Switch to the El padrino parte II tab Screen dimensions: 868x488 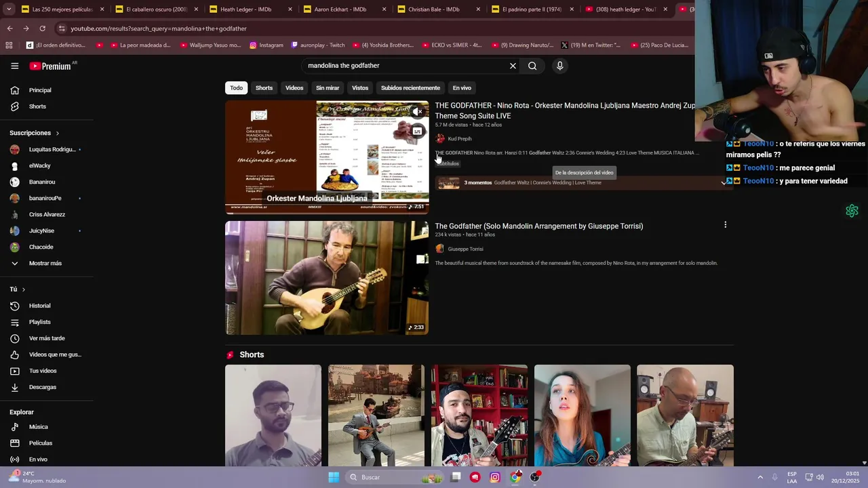click(x=532, y=9)
